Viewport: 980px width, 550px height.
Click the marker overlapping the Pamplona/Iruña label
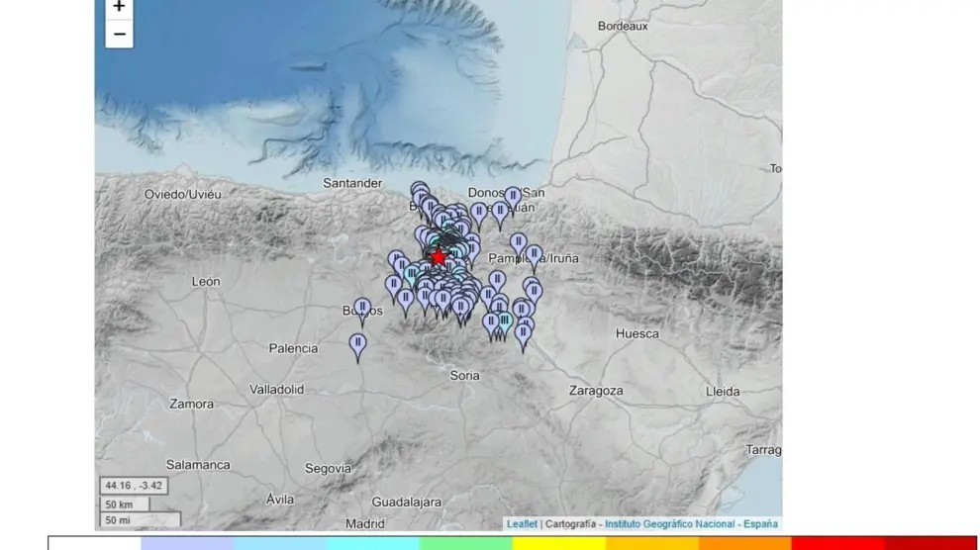point(534,255)
